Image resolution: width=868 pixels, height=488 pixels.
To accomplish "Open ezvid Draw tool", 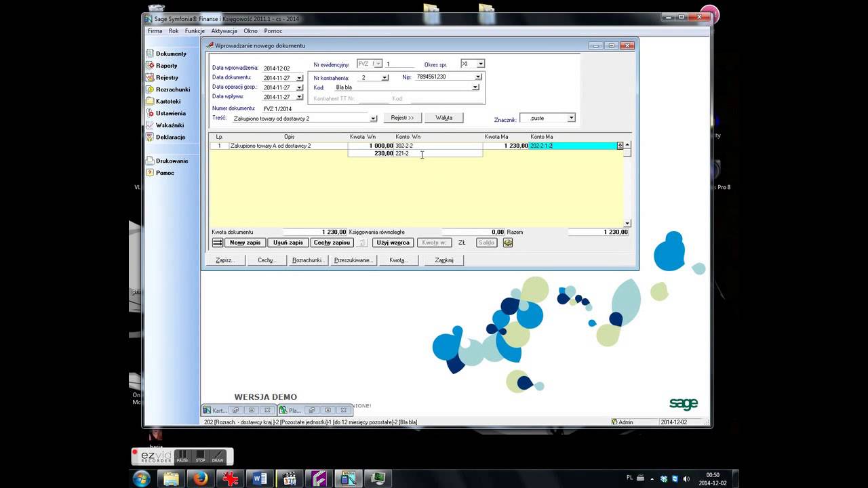I will (x=218, y=456).
